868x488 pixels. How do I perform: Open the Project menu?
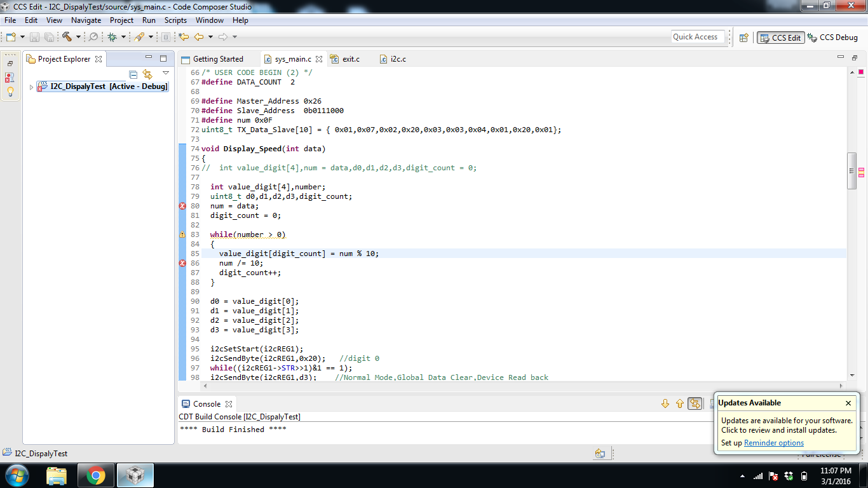(x=121, y=20)
